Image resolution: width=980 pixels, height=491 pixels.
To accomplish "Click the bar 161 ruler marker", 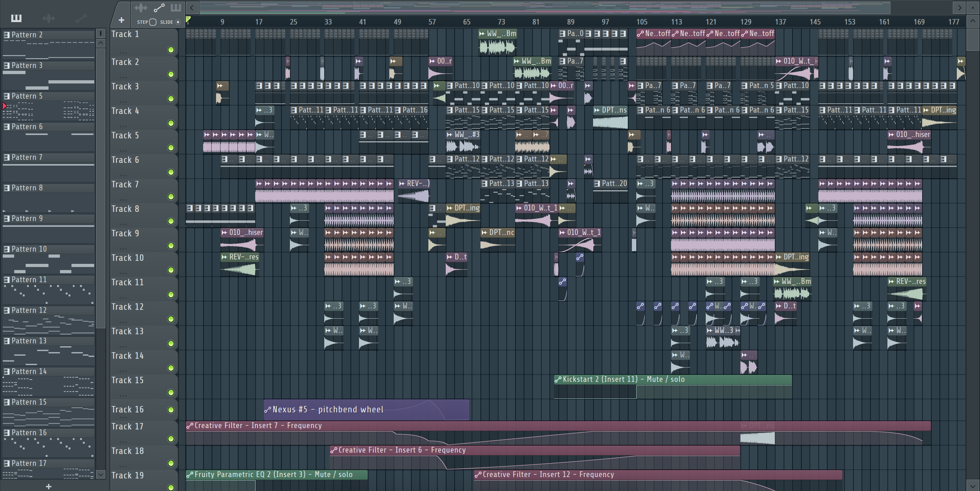I will point(884,22).
